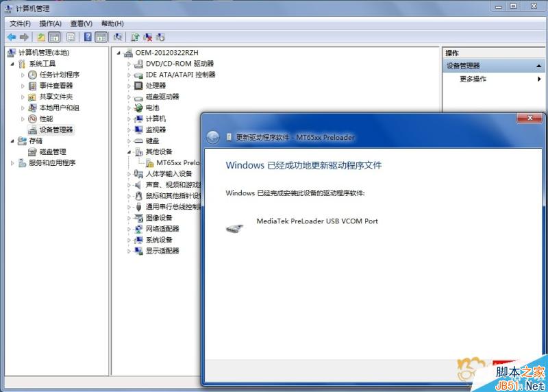Select 计算机管理(本地) root item
The width and height of the screenshot is (548, 392).
coord(44,53)
